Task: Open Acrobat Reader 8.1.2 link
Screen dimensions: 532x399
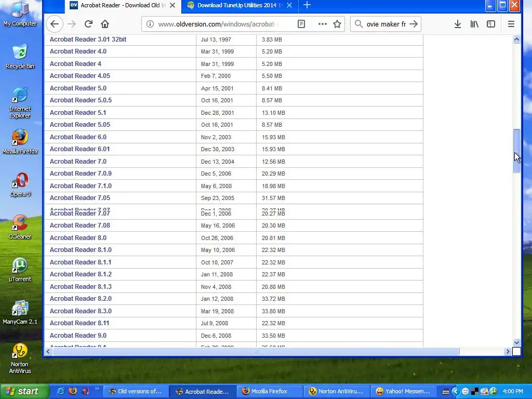Action: point(81,274)
